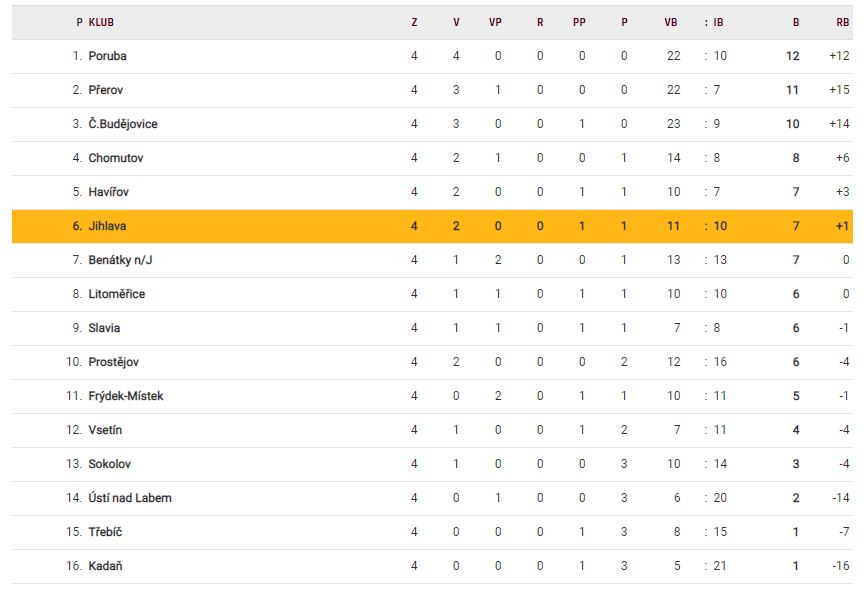Click the Třebíč team name
Image resolution: width=864 pixels, height=593 pixels.
coord(104,532)
